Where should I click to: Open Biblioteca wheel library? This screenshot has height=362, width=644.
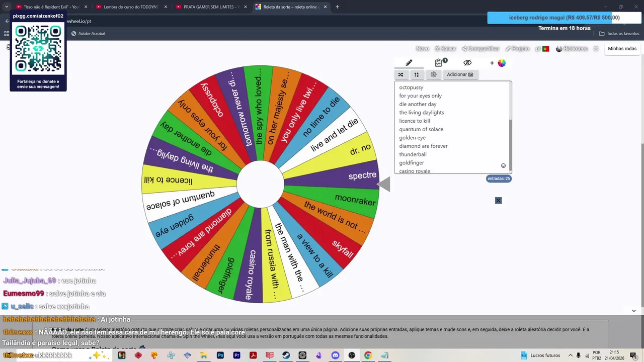tap(572, 49)
